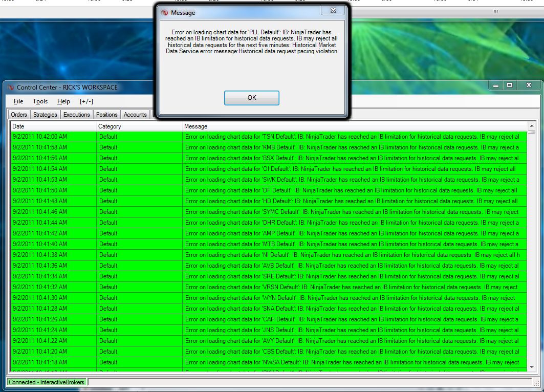Select the log row for 'JNS Default'

point(269,330)
